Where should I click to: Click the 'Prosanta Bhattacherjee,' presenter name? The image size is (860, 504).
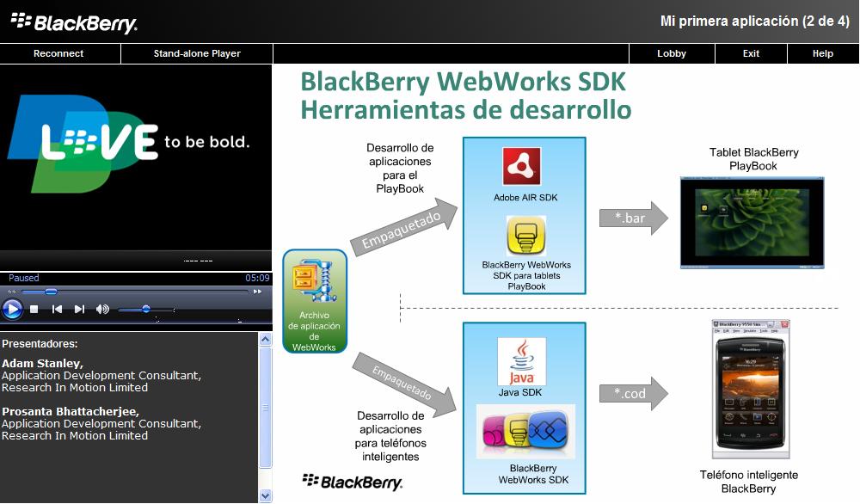71,411
